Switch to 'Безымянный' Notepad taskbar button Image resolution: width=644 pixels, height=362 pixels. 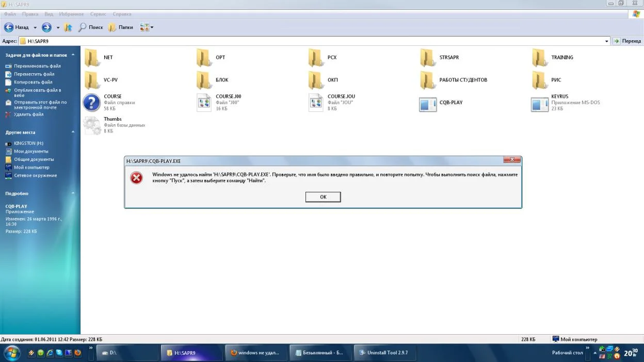320,353
